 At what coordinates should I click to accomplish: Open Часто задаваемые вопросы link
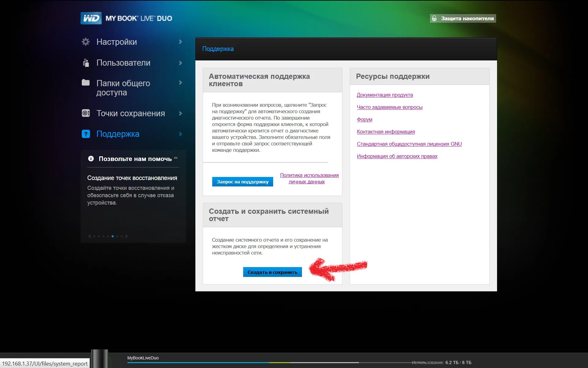390,107
